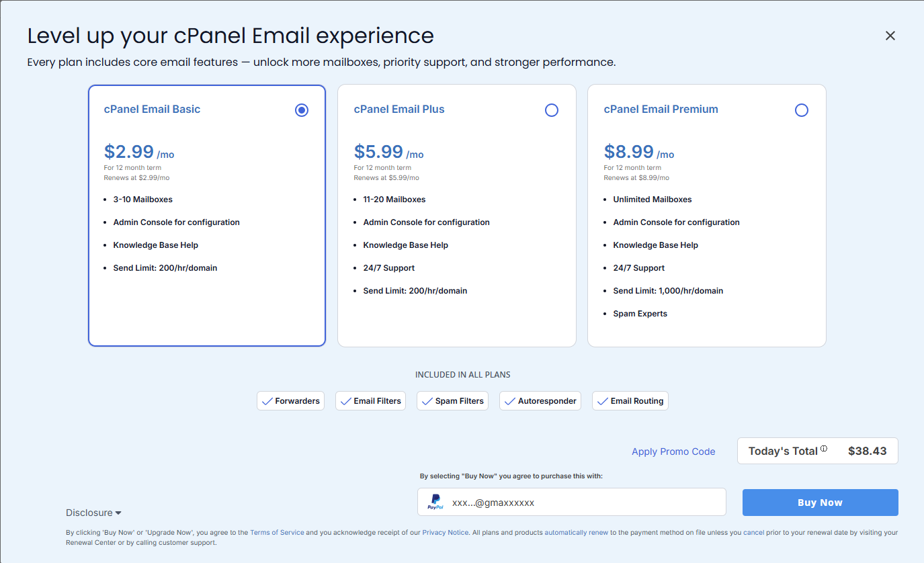The width and height of the screenshot is (924, 563).
Task: Click the checkmark icon beside Autoresponder
Action: 510,401
